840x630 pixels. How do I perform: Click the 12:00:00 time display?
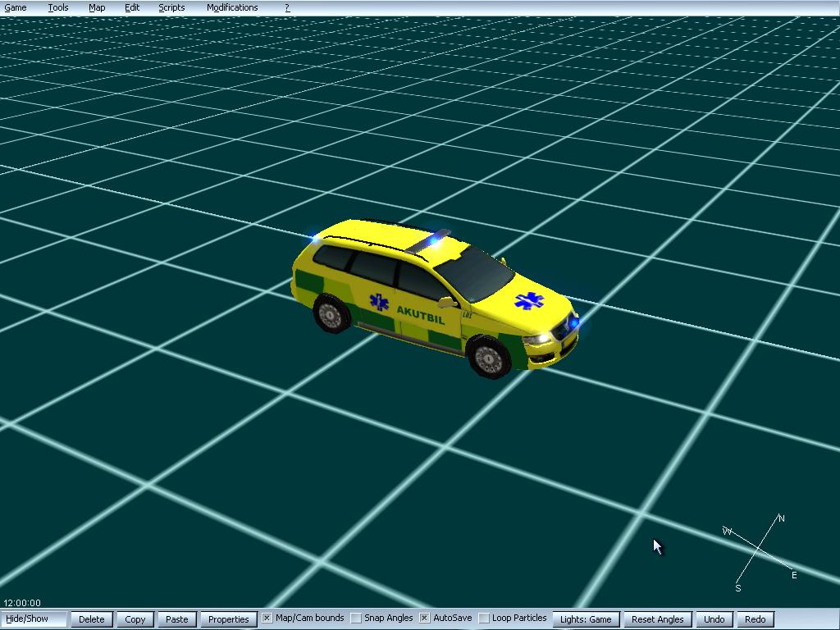click(x=22, y=603)
